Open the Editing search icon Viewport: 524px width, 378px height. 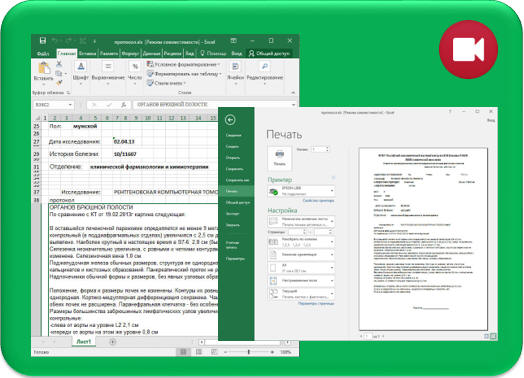click(x=265, y=66)
